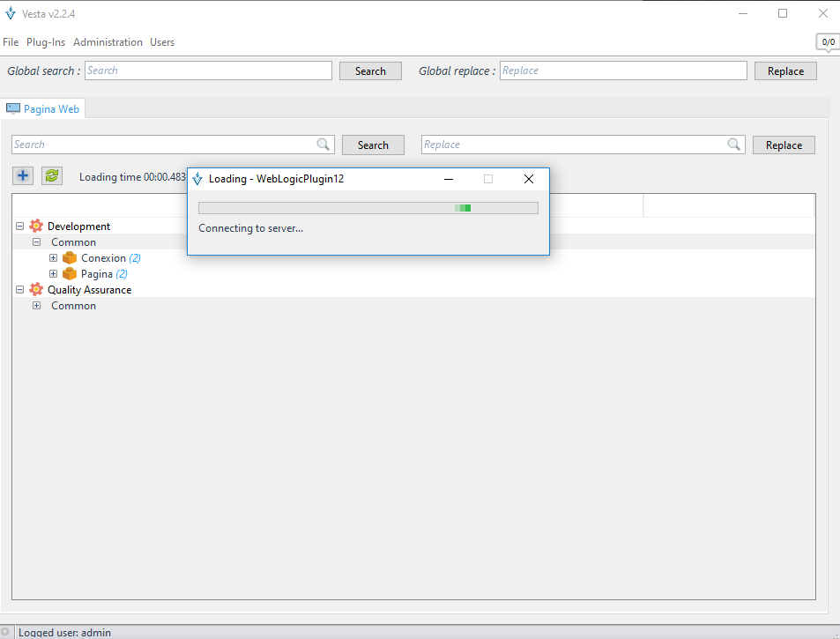
Task: Click the global Search button
Action: point(370,71)
